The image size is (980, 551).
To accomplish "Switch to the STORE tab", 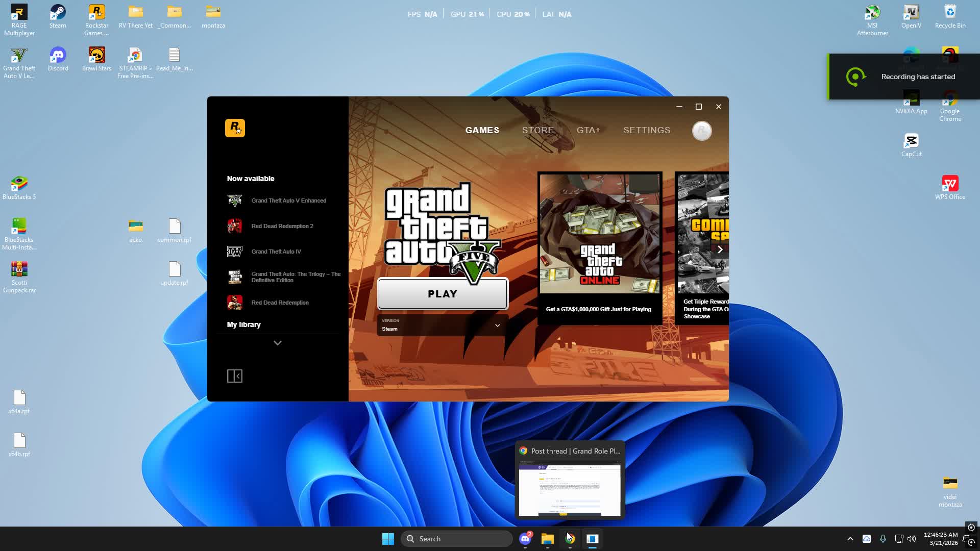I will click(537, 130).
